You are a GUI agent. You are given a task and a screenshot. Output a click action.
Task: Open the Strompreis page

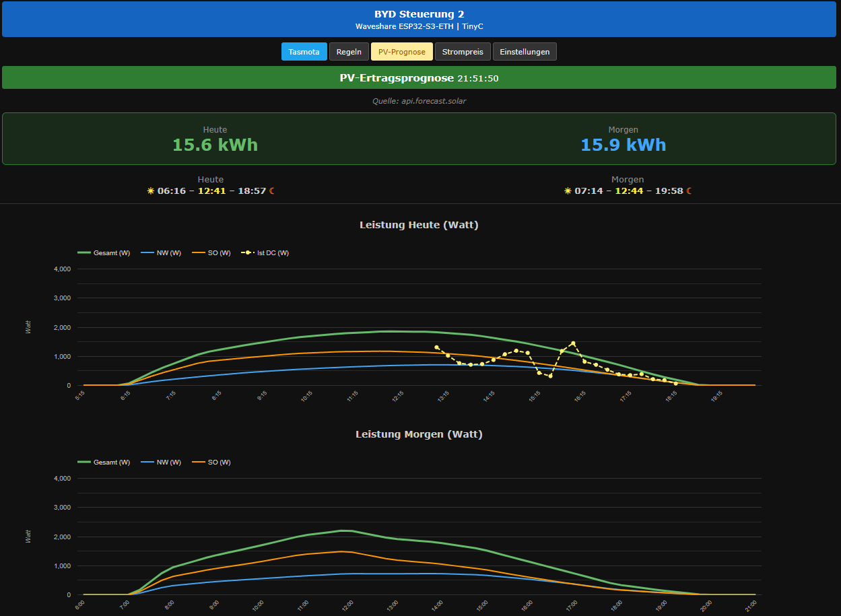click(463, 52)
